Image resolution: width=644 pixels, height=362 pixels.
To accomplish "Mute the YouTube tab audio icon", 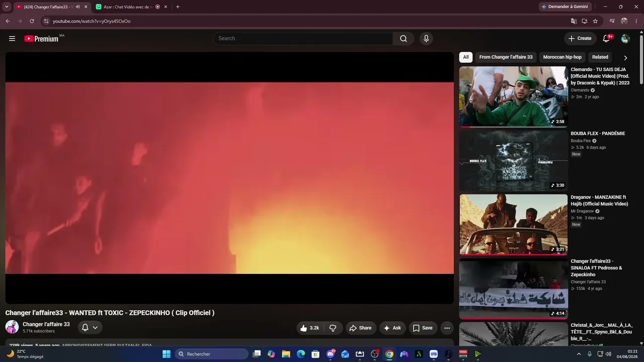I will (77, 7).
